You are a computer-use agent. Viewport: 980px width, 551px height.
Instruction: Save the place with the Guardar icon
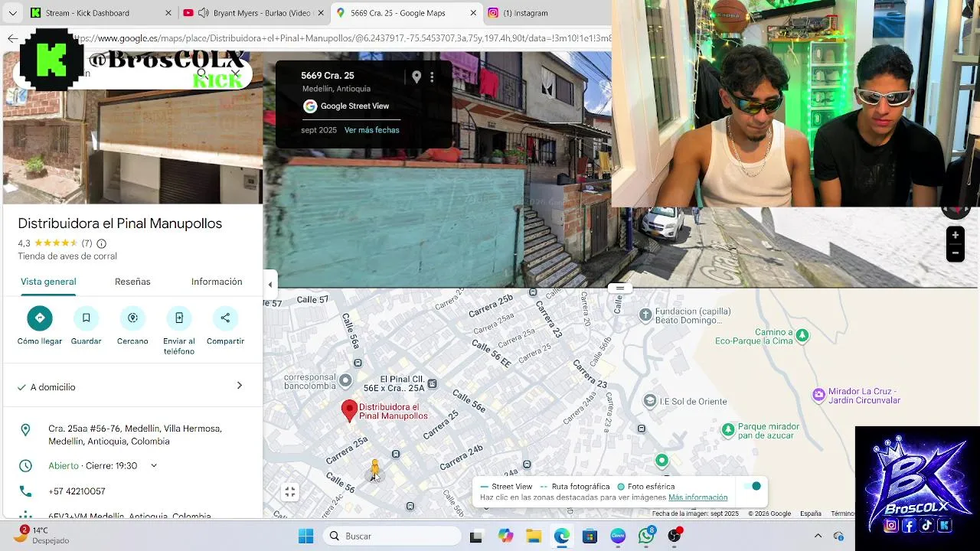pos(86,318)
